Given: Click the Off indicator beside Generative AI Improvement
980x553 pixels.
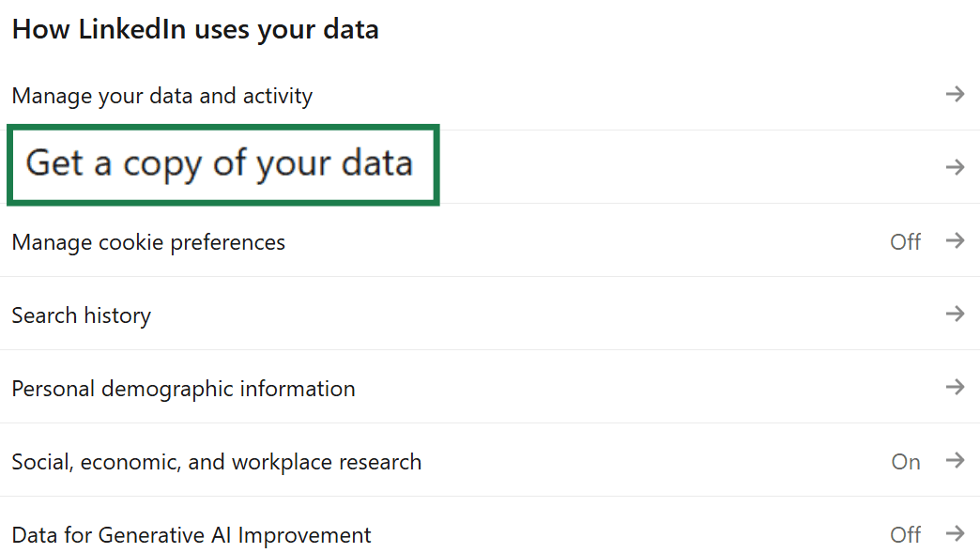Looking at the screenshot, I should tap(905, 534).
